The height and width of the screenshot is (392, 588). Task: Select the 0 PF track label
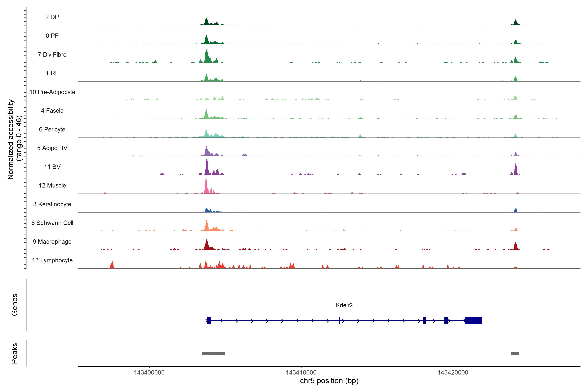coord(52,36)
